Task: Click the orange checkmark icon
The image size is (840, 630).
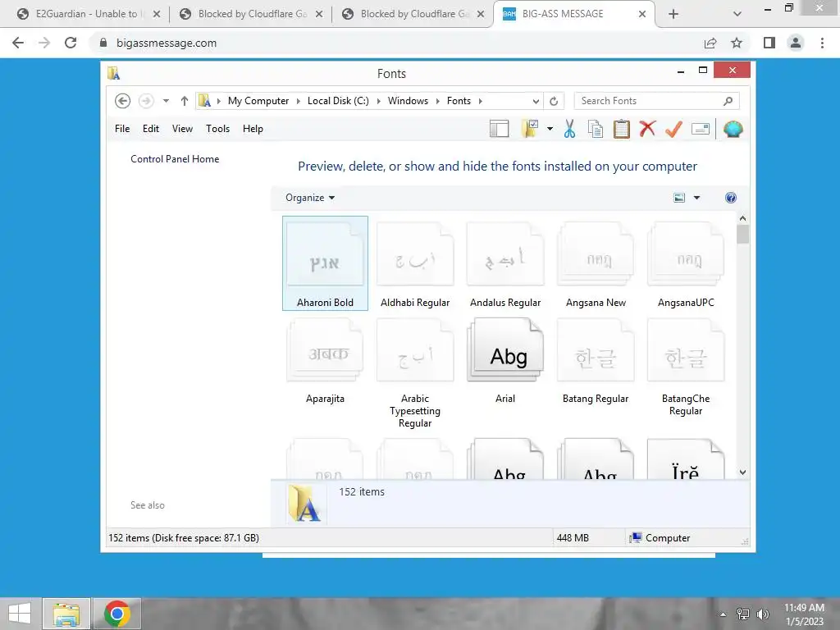Action: click(x=673, y=129)
